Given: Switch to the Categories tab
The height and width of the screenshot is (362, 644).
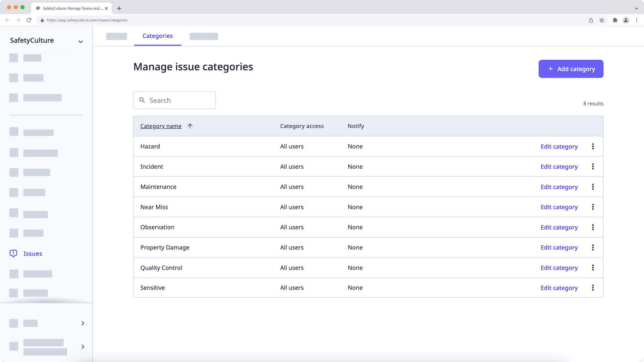Looking at the screenshot, I should (x=157, y=36).
